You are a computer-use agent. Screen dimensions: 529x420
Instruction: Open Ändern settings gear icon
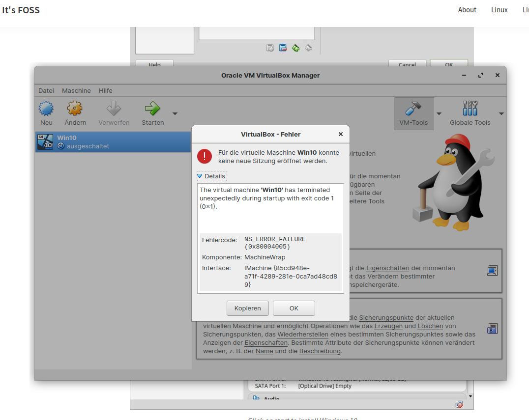click(x=75, y=109)
